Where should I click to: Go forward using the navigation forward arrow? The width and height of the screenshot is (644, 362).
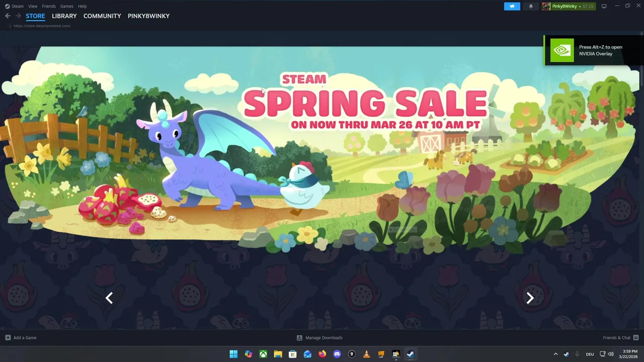[18, 16]
